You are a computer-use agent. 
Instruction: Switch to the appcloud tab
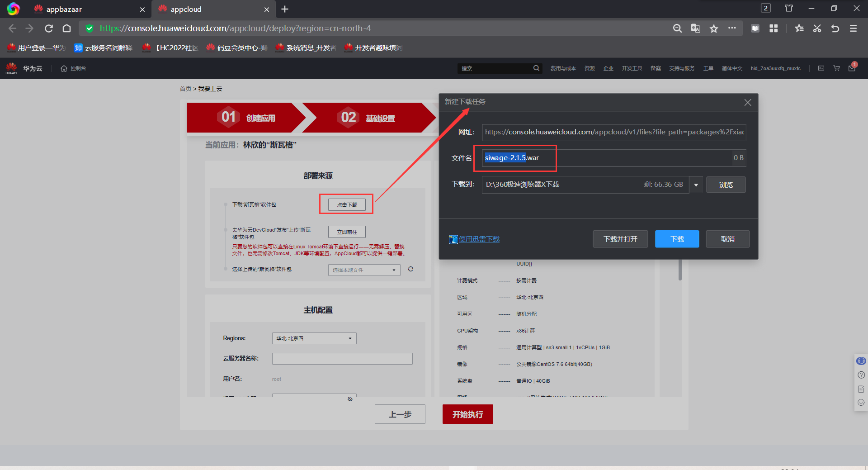click(x=213, y=9)
